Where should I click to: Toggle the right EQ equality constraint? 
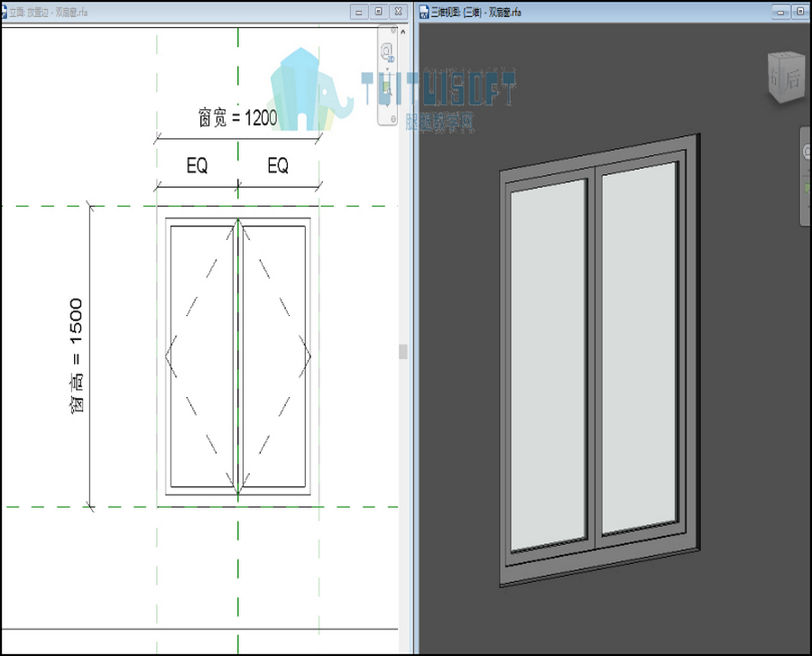point(278,166)
